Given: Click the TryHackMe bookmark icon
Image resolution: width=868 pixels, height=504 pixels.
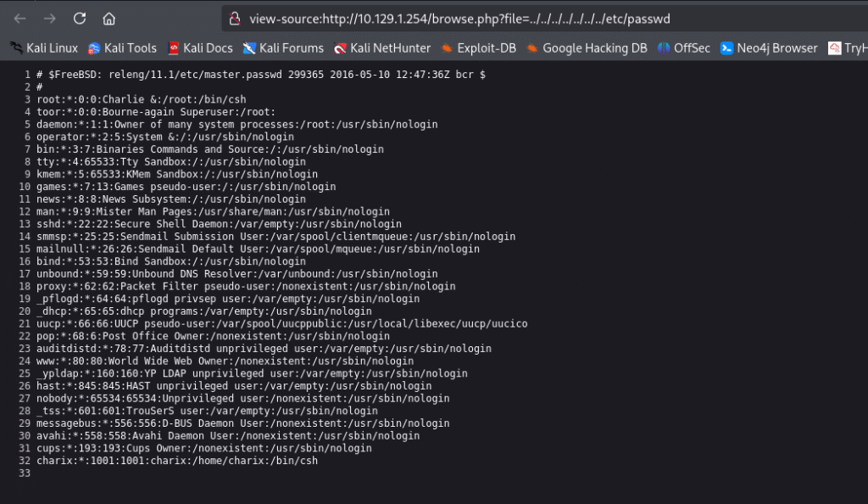Looking at the screenshot, I should (834, 48).
